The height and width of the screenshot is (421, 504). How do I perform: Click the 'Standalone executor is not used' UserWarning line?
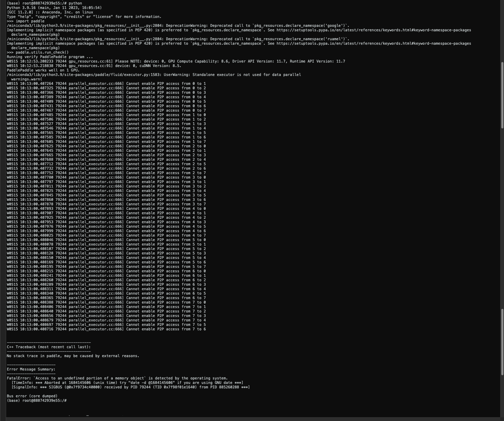pyautogui.click(x=154, y=75)
